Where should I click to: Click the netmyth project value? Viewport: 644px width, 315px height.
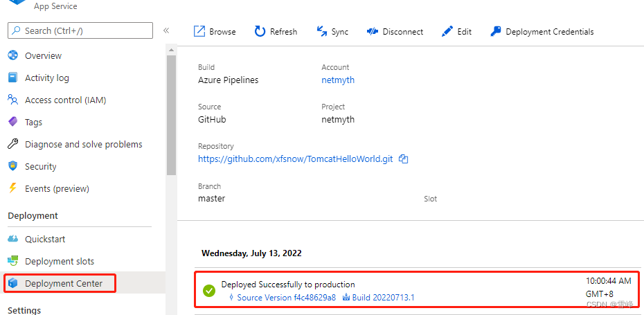point(338,120)
